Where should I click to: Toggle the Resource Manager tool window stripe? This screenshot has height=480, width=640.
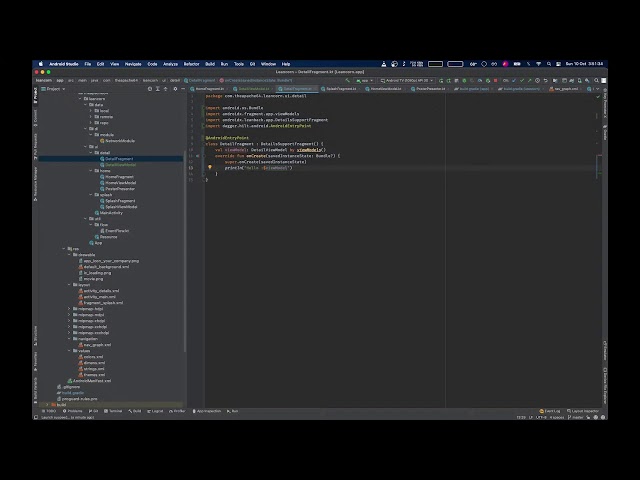click(x=36, y=184)
